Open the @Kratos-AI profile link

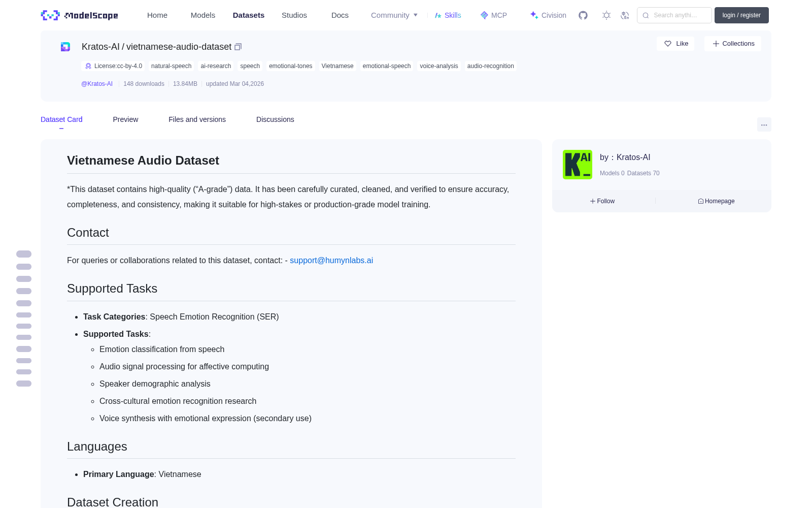point(97,84)
